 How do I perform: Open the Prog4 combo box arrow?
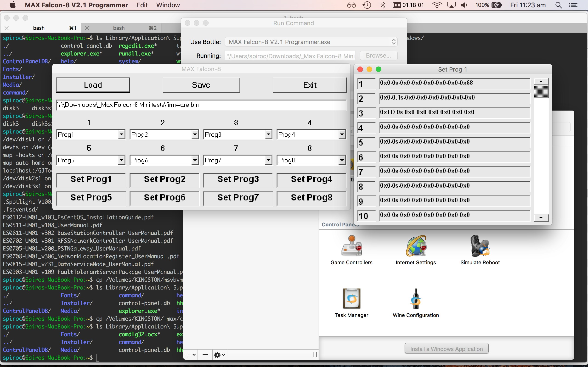coord(342,134)
